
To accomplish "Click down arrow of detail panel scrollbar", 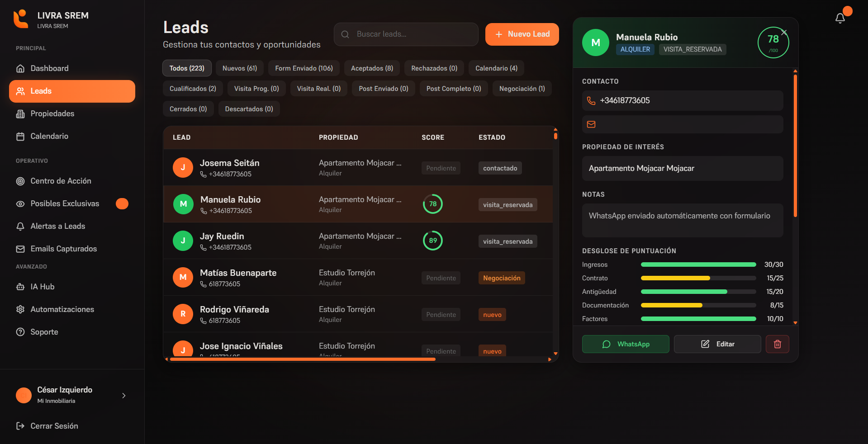I will 795,323.
